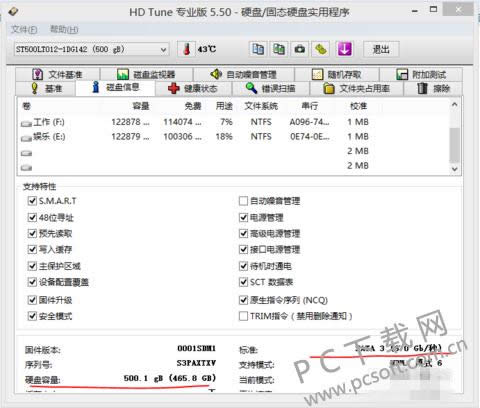Viewport: 480px width, 408px height.
Task: Open the 文件(F) menu
Action: click(24, 30)
